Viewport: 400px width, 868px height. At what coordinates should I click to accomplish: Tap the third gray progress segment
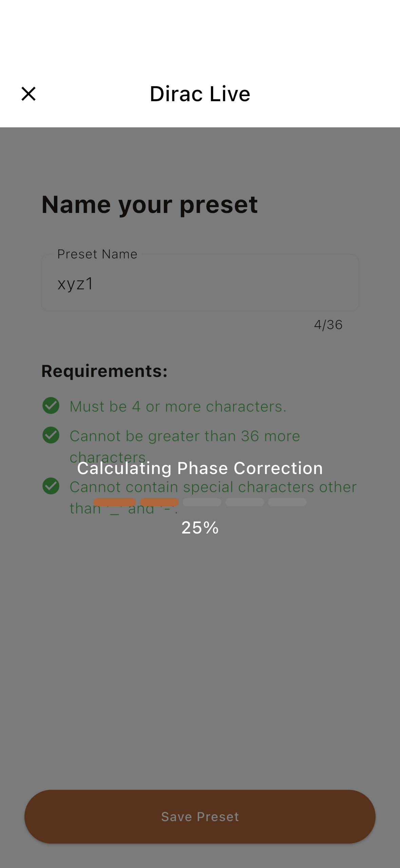(x=202, y=502)
